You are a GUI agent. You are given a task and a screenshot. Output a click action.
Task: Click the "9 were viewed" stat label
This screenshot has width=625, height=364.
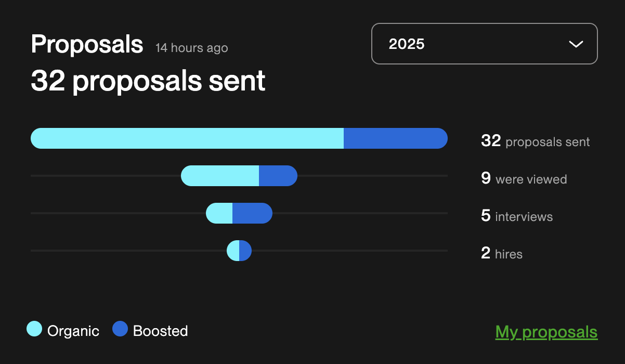pyautogui.click(x=524, y=179)
